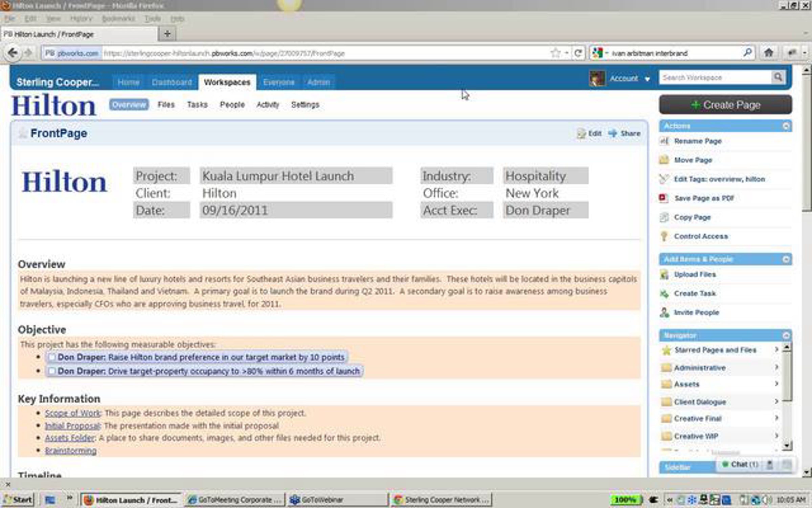This screenshot has height=508, width=812.
Task: Open the Scope of Work link
Action: coord(72,413)
